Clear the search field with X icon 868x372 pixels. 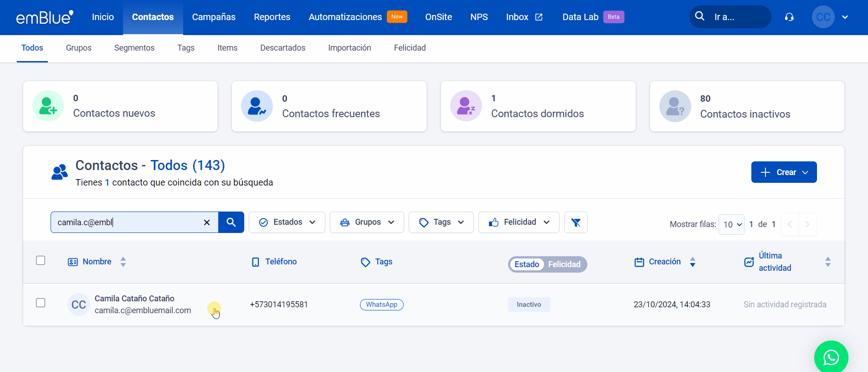(207, 222)
